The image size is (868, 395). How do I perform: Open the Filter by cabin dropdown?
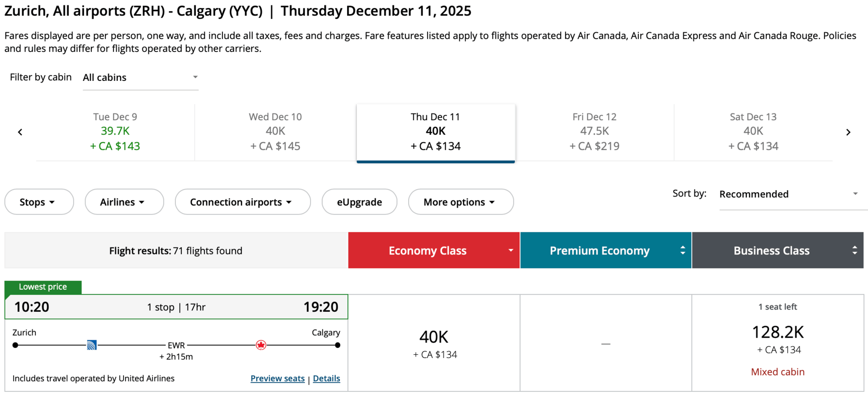click(140, 77)
